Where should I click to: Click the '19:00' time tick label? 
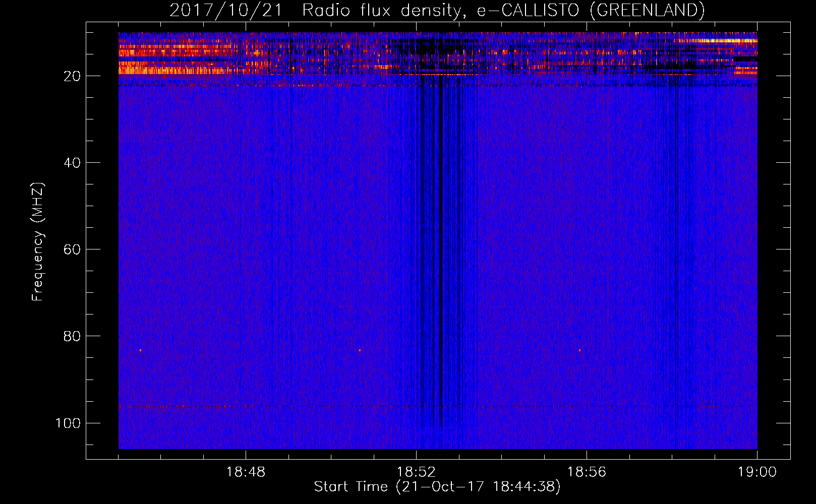point(757,472)
